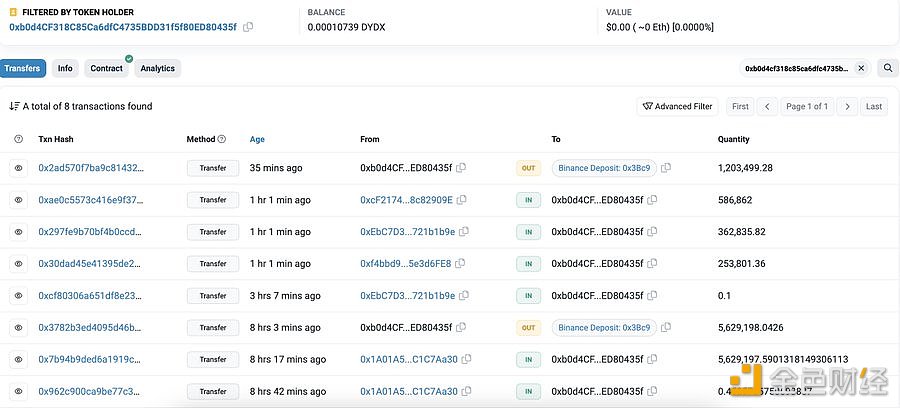Viewport: 900px width, 408px height.
Task: Copy To address in the 0.1 quantity row
Action: pyautogui.click(x=652, y=296)
